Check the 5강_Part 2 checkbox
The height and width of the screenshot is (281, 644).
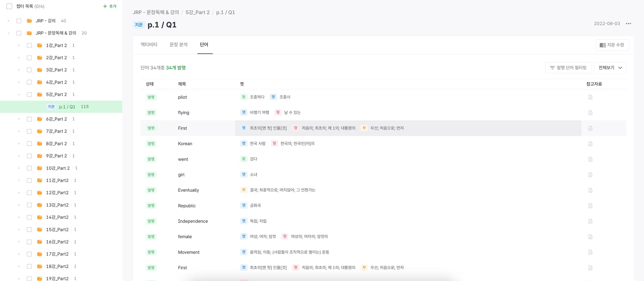coord(29,94)
